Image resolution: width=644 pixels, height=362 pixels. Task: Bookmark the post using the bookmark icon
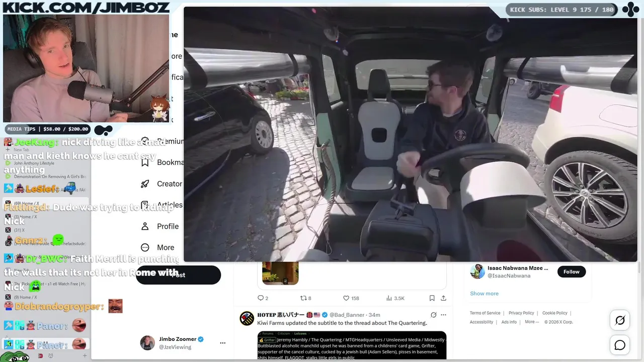pos(432,298)
